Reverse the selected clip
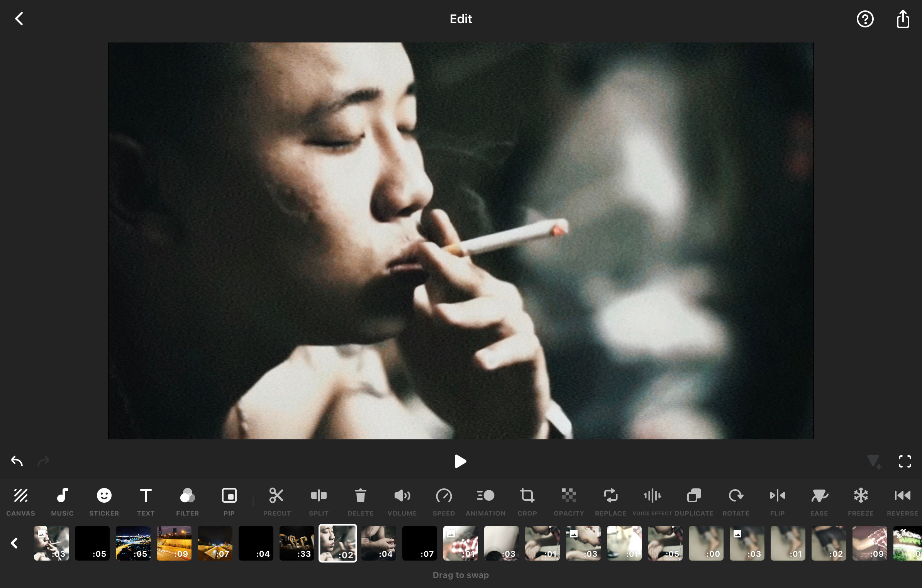 click(902, 502)
